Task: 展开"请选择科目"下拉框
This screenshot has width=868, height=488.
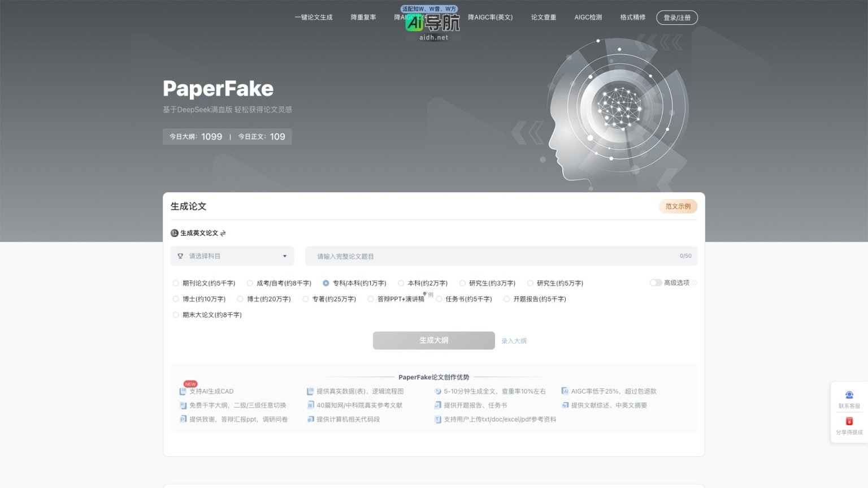Action: (232, 256)
